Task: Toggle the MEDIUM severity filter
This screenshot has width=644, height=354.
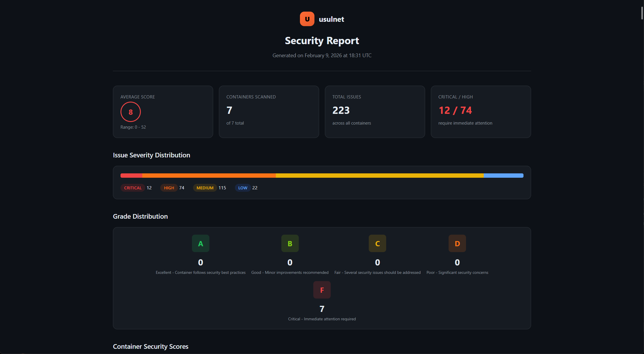Action: [x=205, y=188]
